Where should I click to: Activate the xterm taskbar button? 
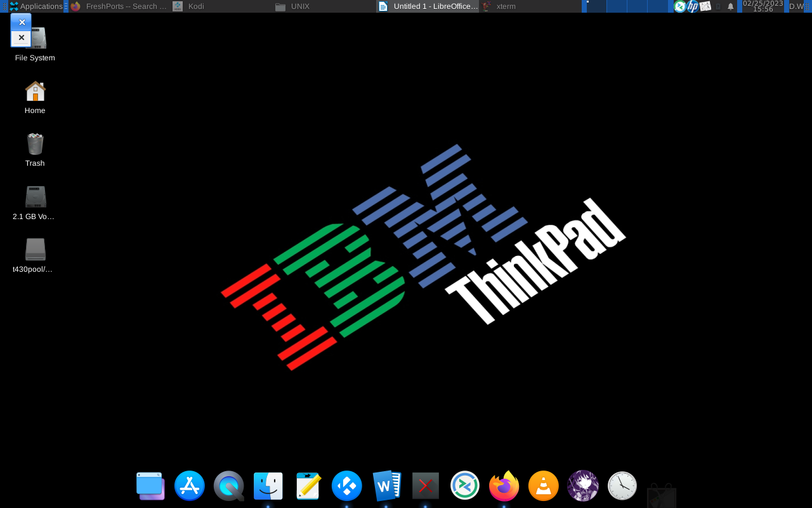tap(506, 6)
